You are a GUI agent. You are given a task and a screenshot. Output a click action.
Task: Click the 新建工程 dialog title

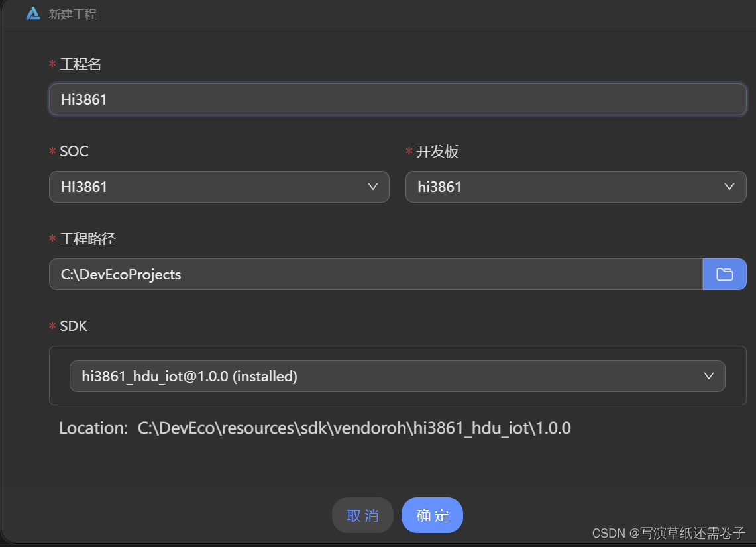(72, 15)
